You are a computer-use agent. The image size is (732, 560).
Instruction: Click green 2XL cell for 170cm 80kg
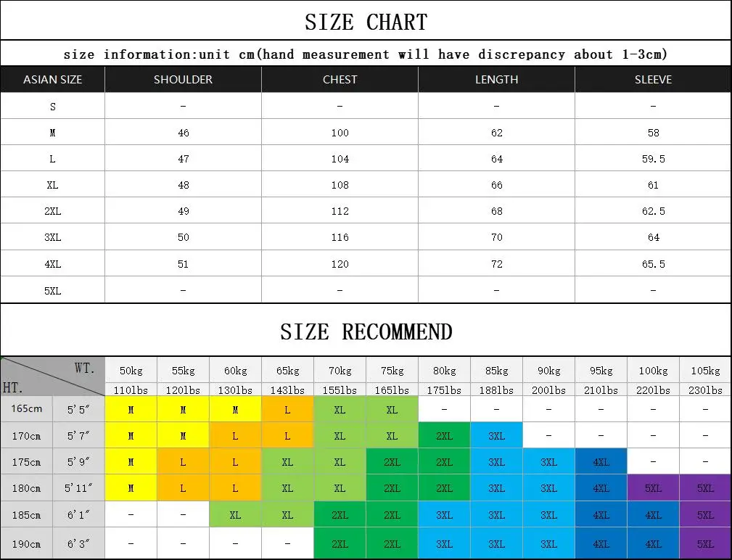click(x=444, y=436)
